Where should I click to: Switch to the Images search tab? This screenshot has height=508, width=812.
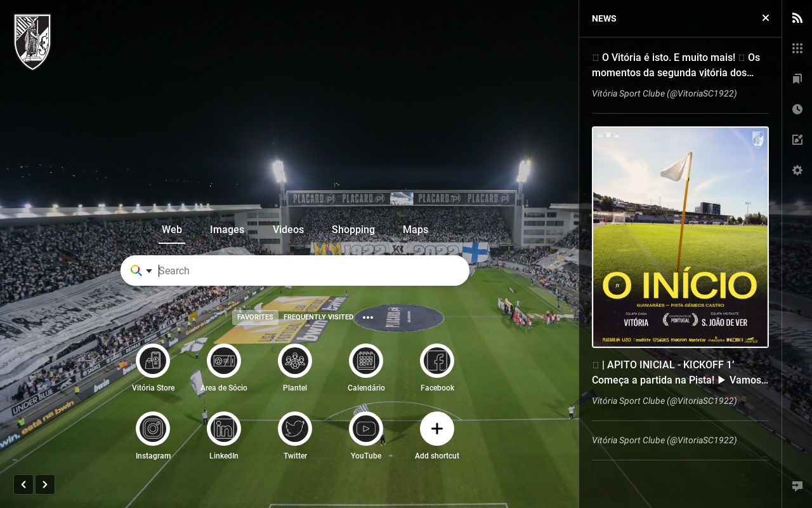(227, 230)
